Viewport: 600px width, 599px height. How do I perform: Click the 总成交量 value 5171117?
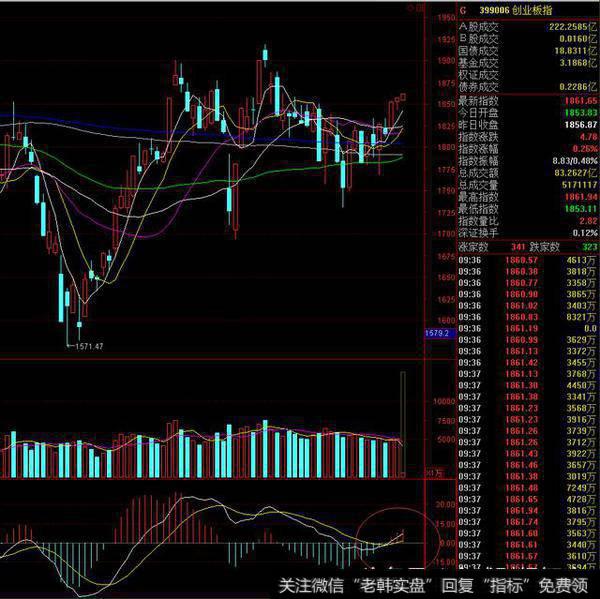tap(579, 185)
